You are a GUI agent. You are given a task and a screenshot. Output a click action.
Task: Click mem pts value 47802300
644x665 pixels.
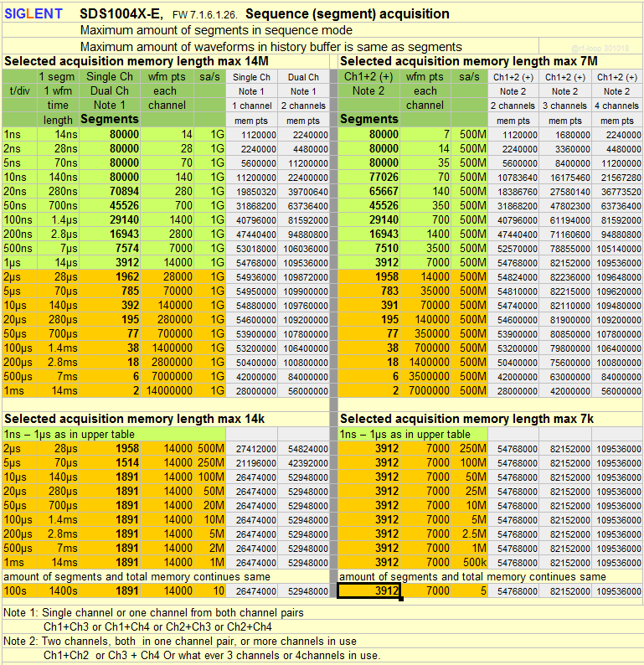click(x=565, y=206)
